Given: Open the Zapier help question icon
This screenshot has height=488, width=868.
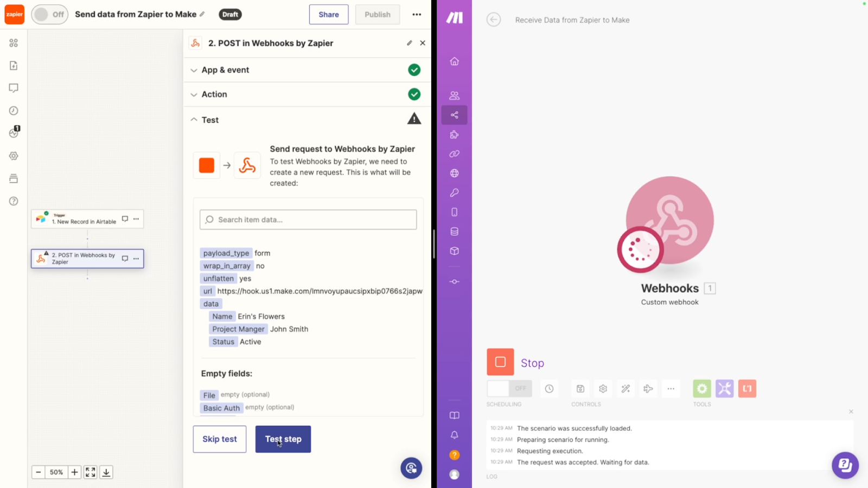Looking at the screenshot, I should (14, 201).
